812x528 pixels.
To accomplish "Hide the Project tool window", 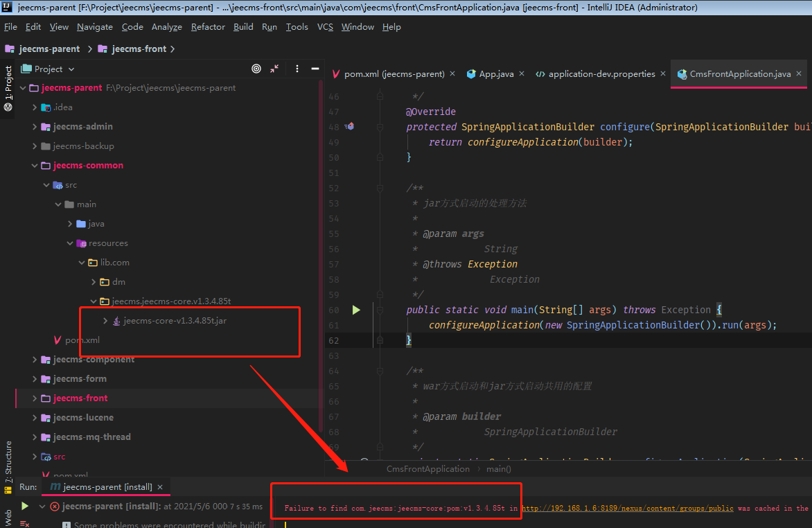I will coord(315,69).
